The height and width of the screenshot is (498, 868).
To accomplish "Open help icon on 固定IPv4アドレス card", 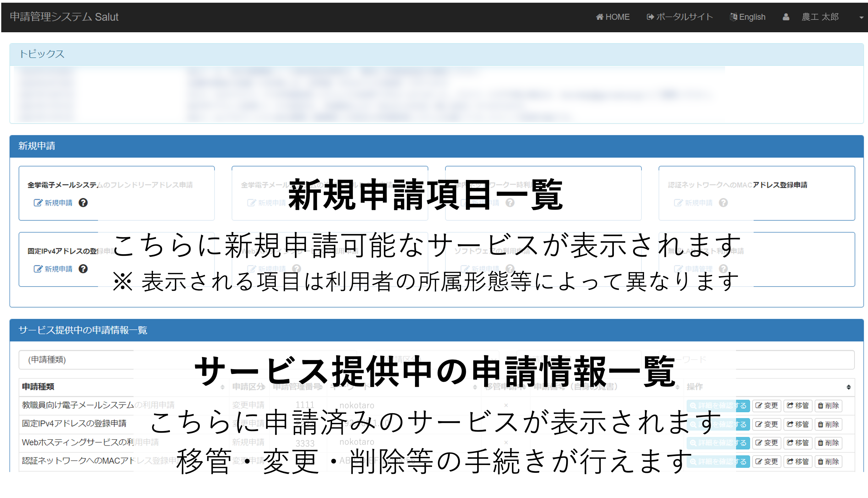I will pyautogui.click(x=83, y=269).
